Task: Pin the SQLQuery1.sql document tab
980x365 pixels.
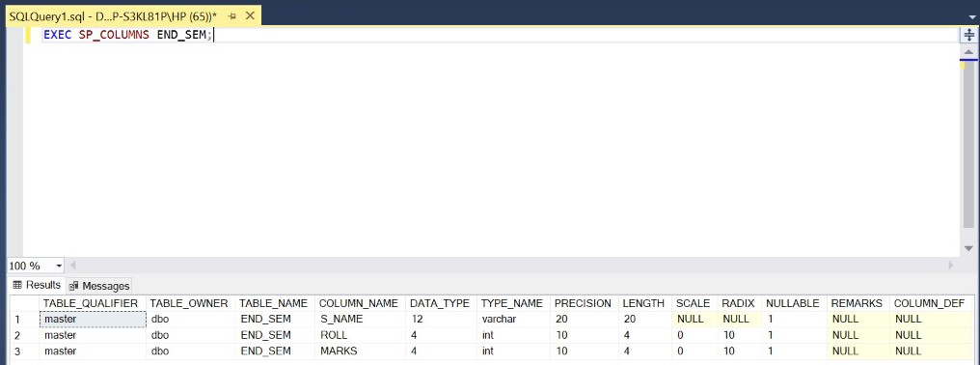Action: [231, 15]
